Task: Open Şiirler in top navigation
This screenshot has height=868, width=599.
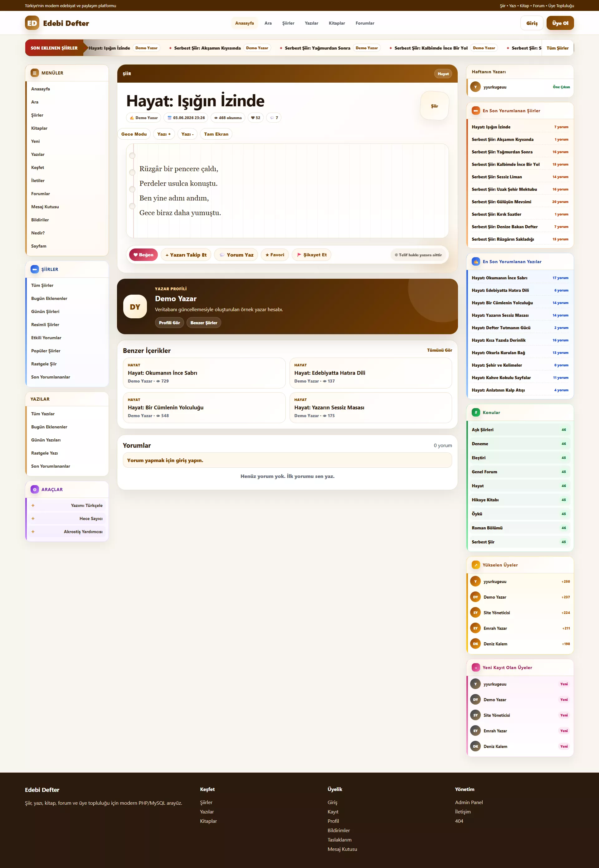Action: pyautogui.click(x=288, y=23)
